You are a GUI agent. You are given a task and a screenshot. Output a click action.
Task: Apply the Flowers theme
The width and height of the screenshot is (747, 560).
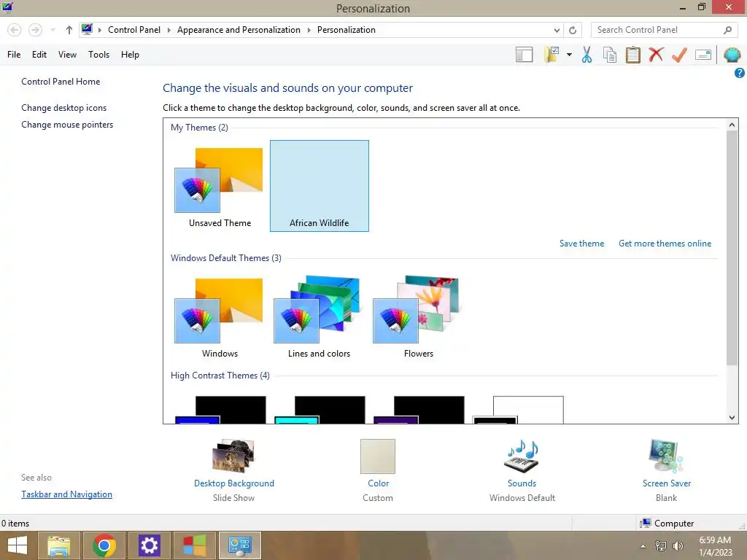point(418,316)
